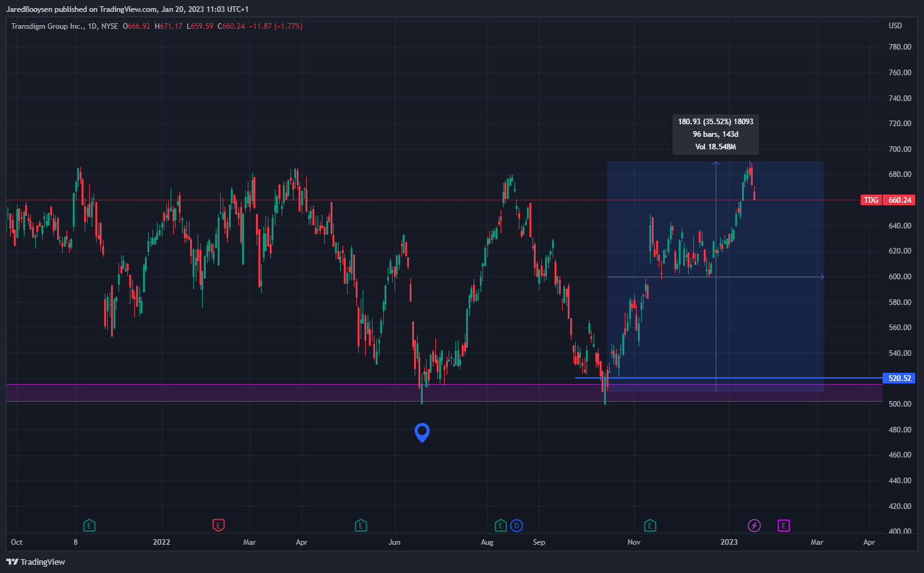Click the 440.00 price axis label
The height and width of the screenshot is (573, 924).
900,481
